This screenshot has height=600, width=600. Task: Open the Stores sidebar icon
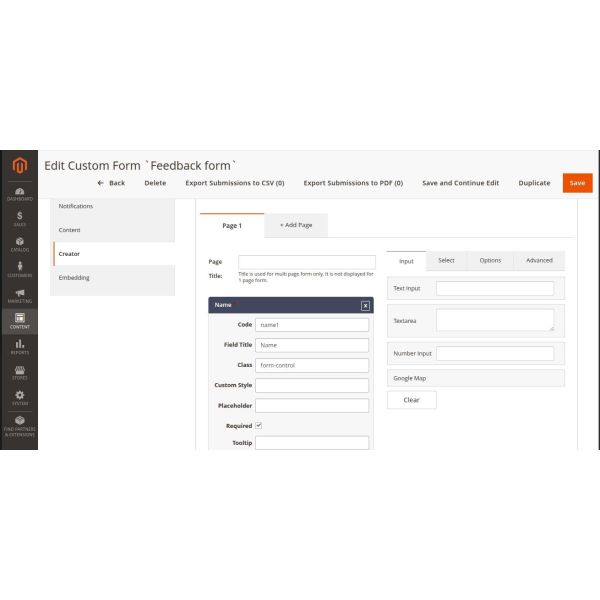point(19,372)
